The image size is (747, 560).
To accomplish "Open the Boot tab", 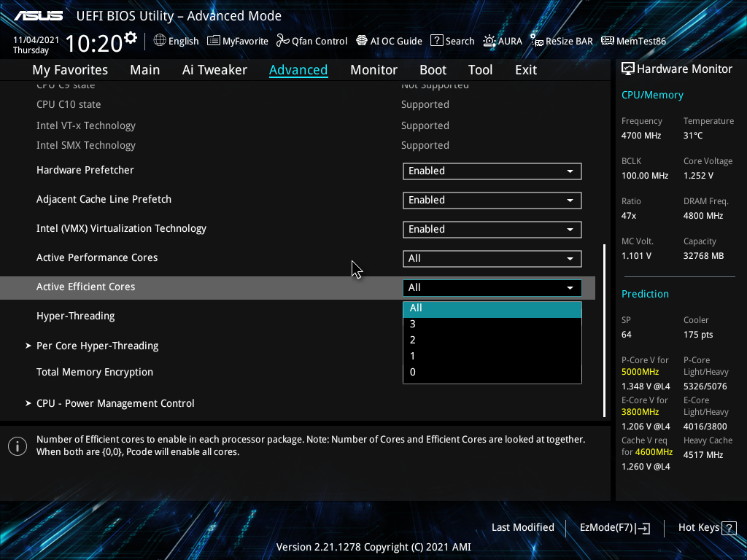I will pos(433,70).
